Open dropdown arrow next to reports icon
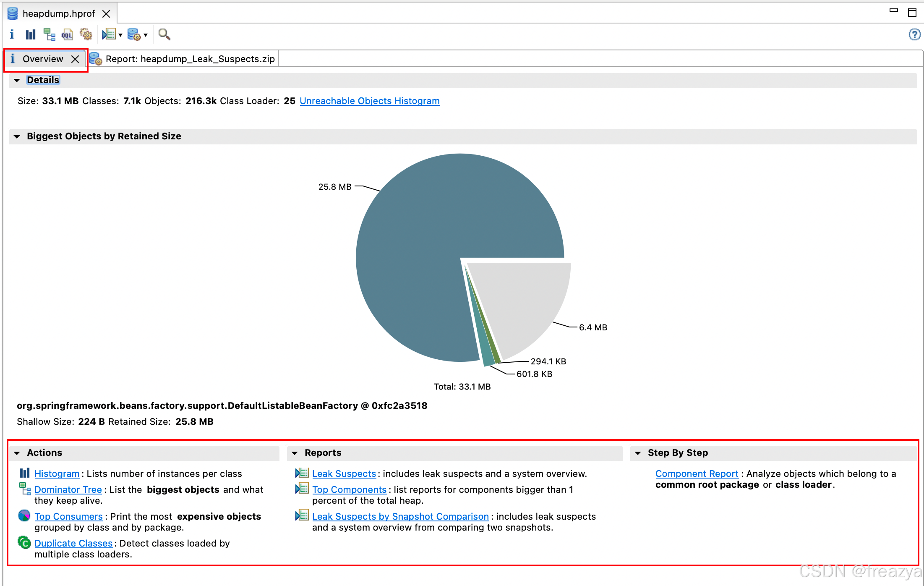 (120, 35)
